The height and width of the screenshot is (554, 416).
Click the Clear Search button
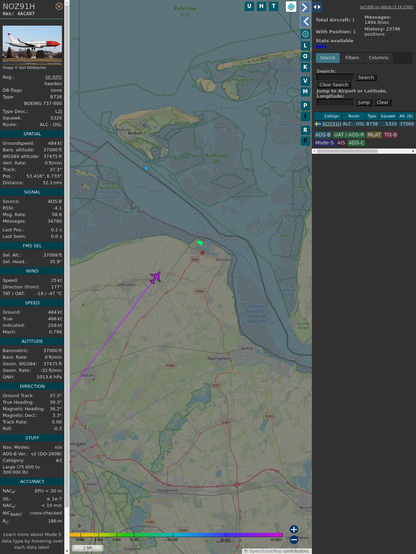tap(334, 85)
